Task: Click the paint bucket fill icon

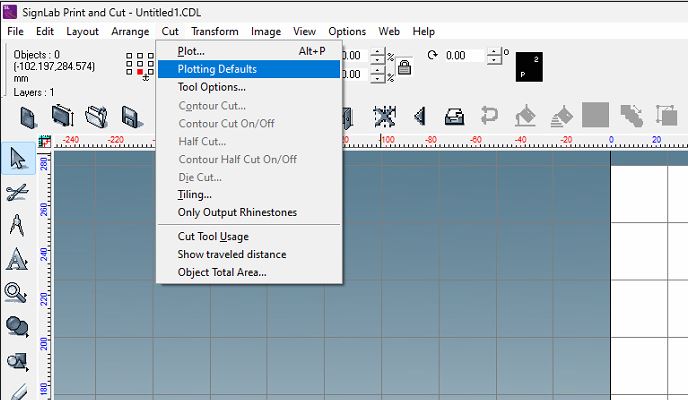Action: click(x=525, y=116)
